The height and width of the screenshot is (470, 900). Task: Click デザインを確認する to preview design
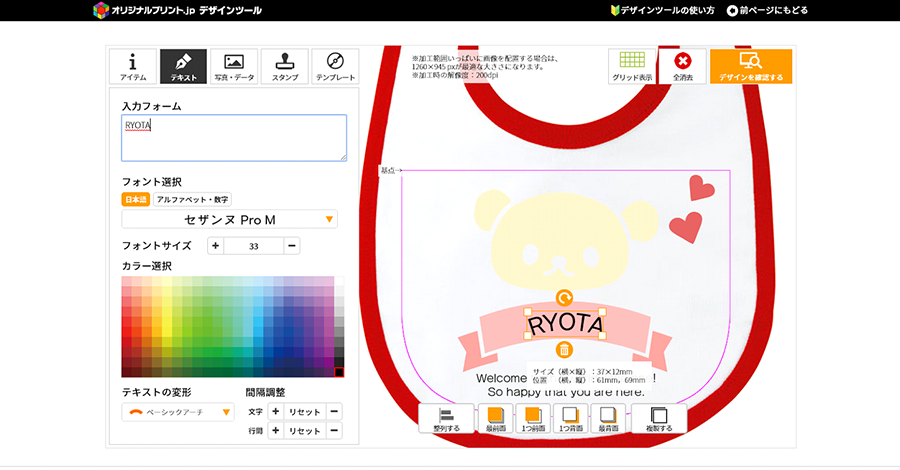(x=751, y=67)
